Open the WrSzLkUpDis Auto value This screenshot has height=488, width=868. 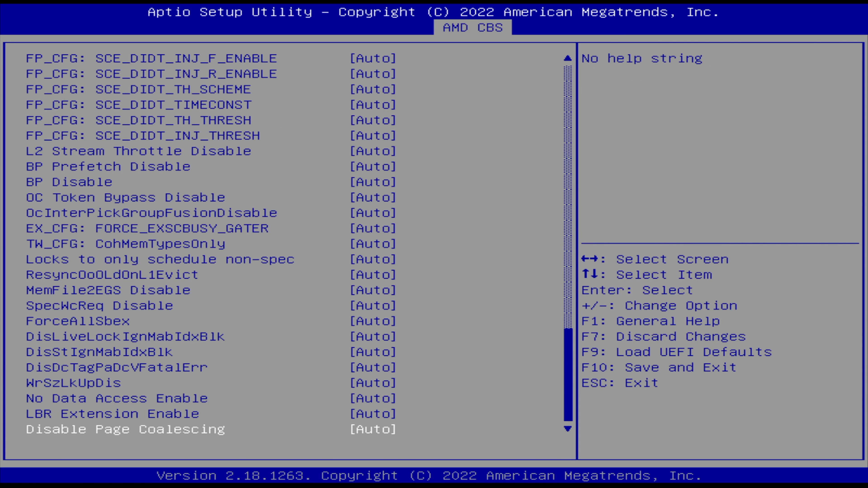(x=373, y=383)
